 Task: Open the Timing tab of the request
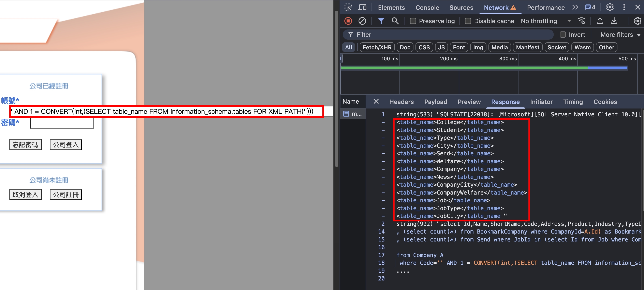[x=573, y=102]
